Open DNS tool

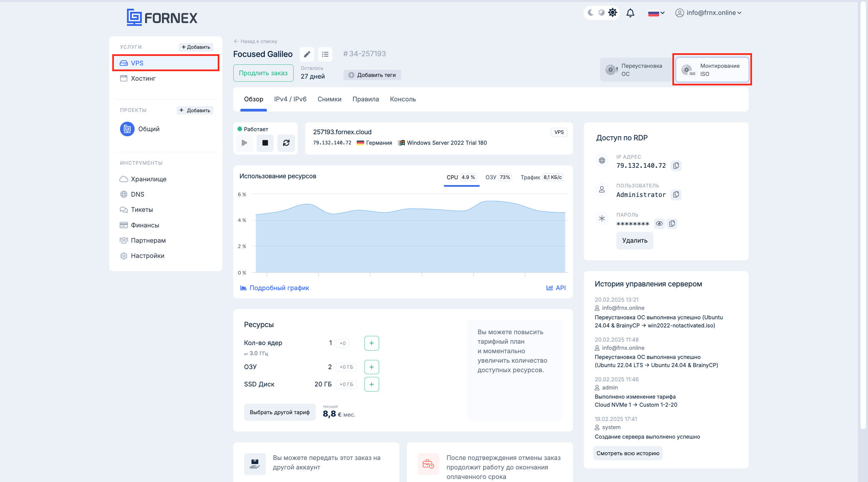pyautogui.click(x=132, y=194)
